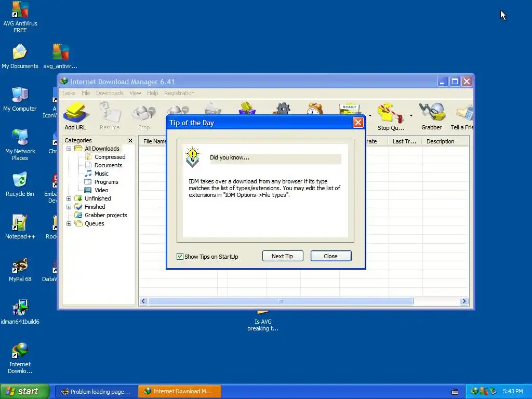Switch to Problem loading page taskbar item
The width and height of the screenshot is (532, 399).
(96, 392)
